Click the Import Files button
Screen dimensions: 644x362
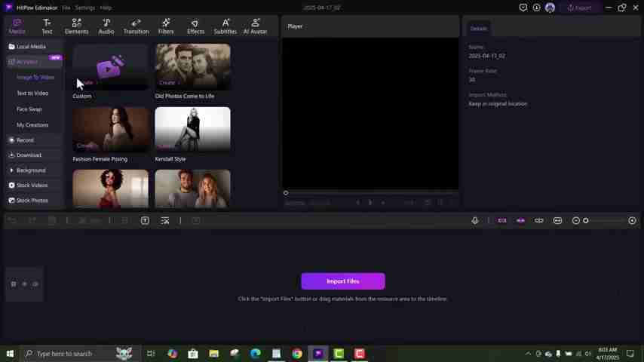342,281
